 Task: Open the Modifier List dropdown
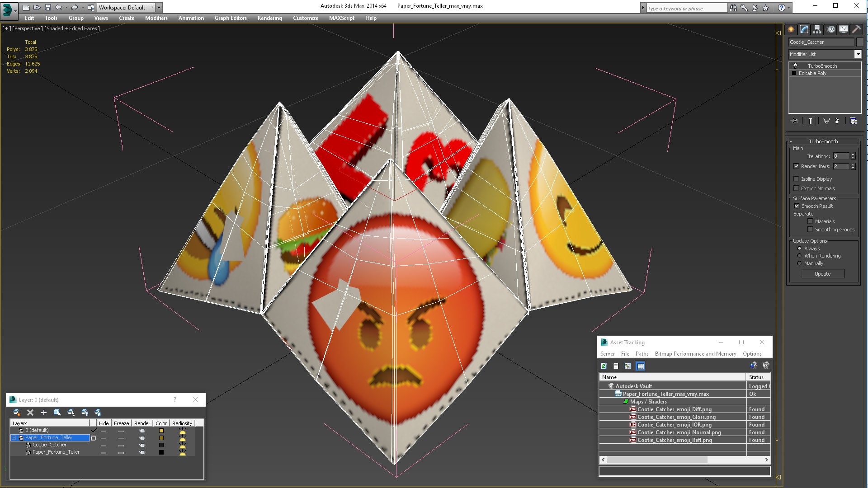click(858, 54)
